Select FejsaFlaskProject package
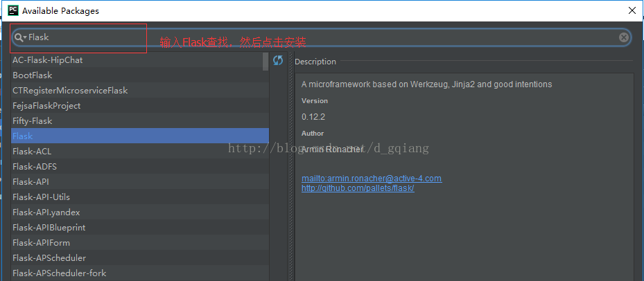The height and width of the screenshot is (281, 644). [x=139, y=105]
